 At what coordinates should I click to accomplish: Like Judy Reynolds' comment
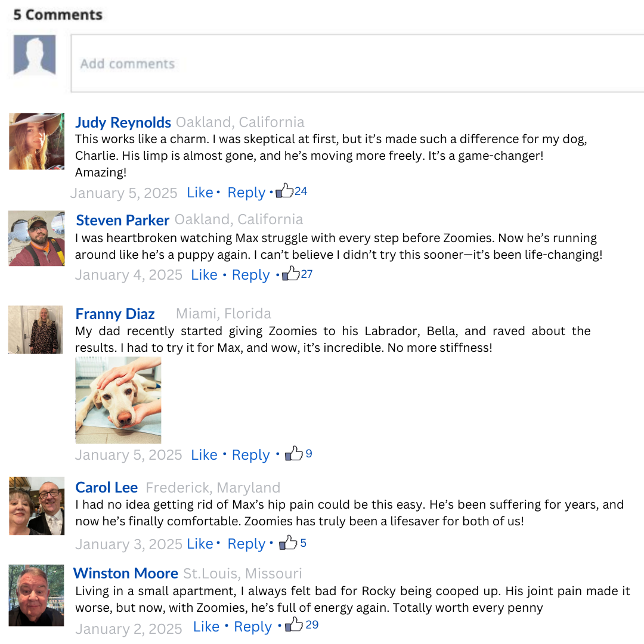pos(200,193)
